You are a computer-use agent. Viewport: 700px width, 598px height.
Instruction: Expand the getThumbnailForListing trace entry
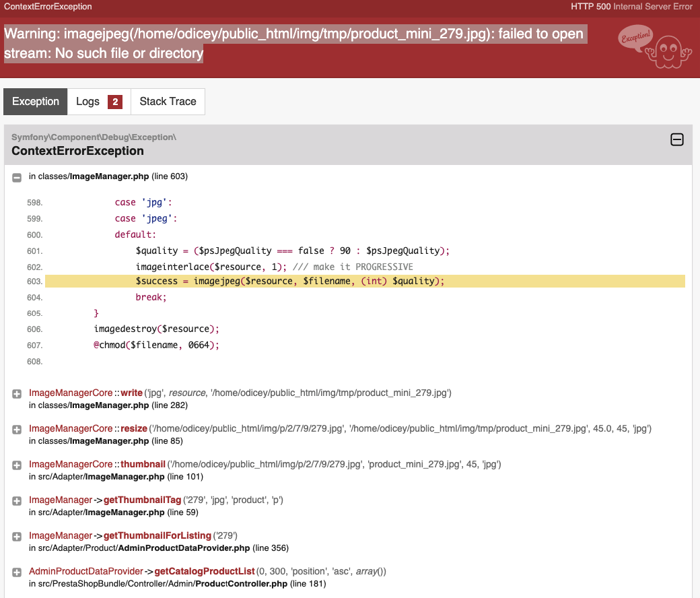(x=17, y=537)
